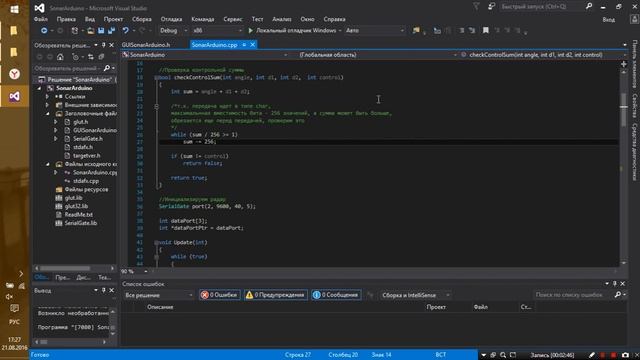Collapse checkControlSum function code fold
Image resolution: width=640 pixels, height=360 pixels.
156,78
